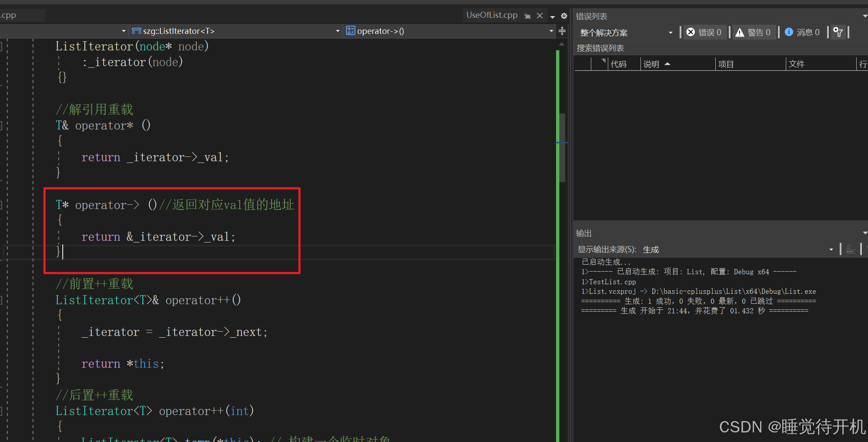Pin the UseOfList.cpp tab
The height and width of the screenshot is (442, 868).
click(527, 16)
